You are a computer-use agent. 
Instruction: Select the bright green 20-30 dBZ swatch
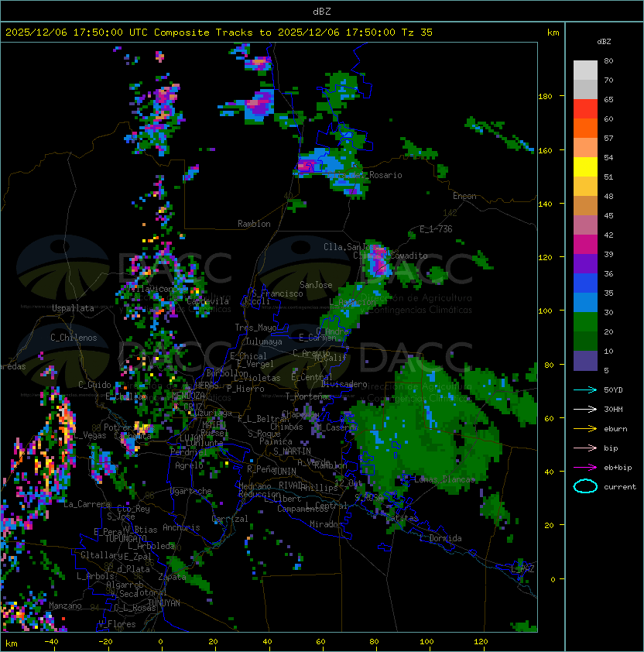tap(585, 322)
